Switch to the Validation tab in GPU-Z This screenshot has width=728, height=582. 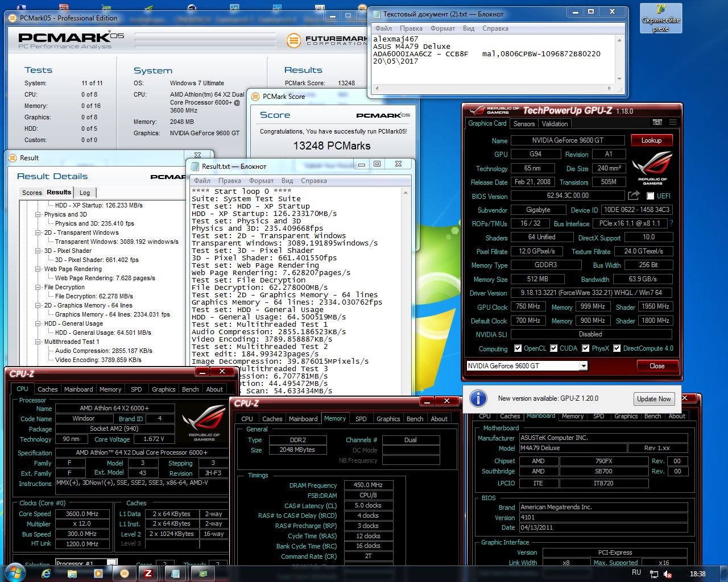click(x=555, y=123)
